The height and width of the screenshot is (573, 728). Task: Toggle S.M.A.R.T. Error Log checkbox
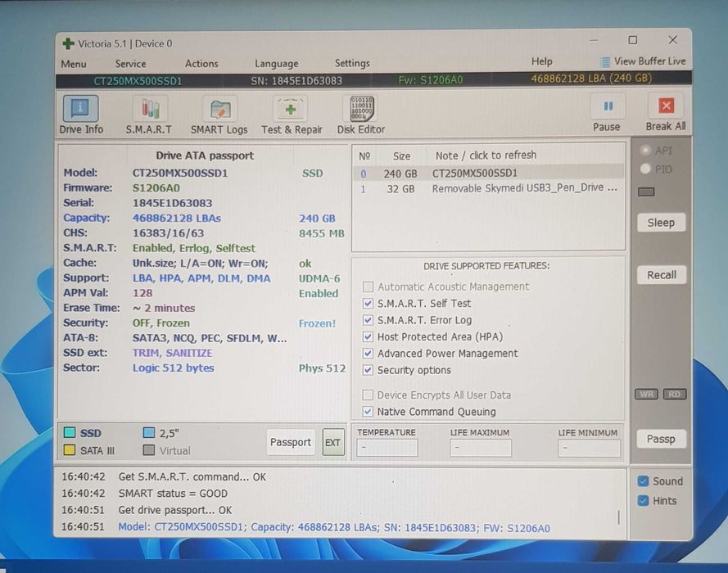368,320
